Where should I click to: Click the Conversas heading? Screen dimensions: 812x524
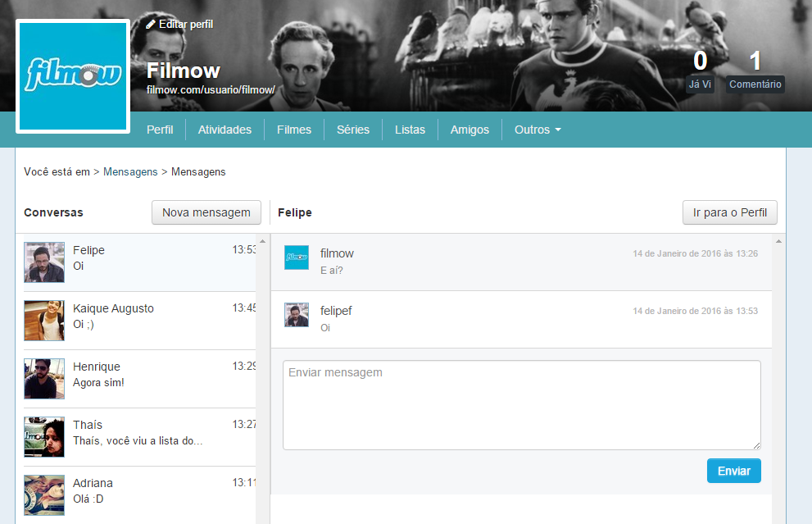tap(53, 212)
